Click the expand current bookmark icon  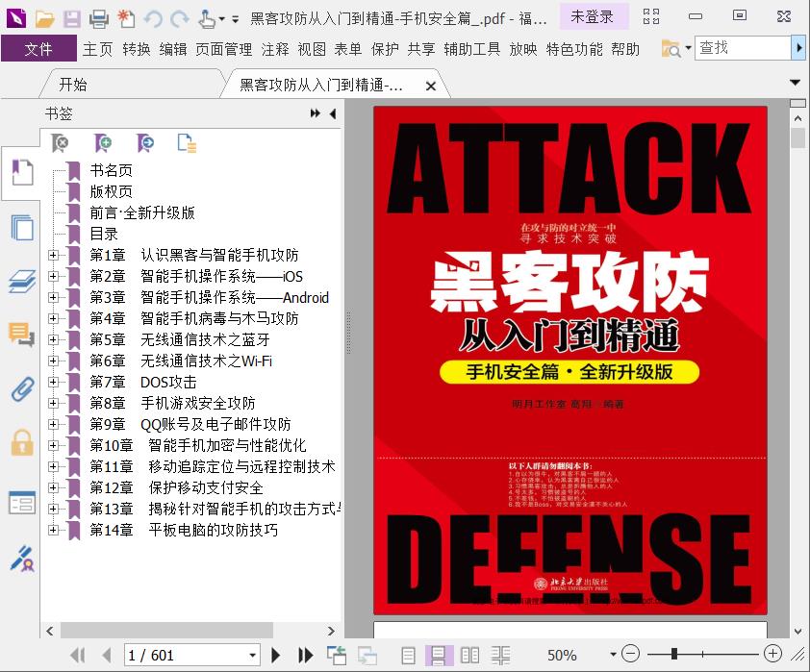[x=187, y=143]
